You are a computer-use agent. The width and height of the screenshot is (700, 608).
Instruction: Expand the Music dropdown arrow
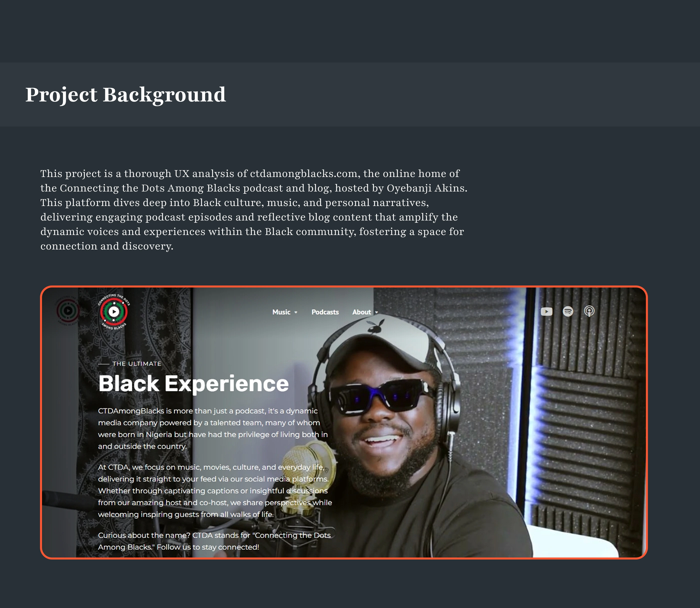(x=296, y=312)
